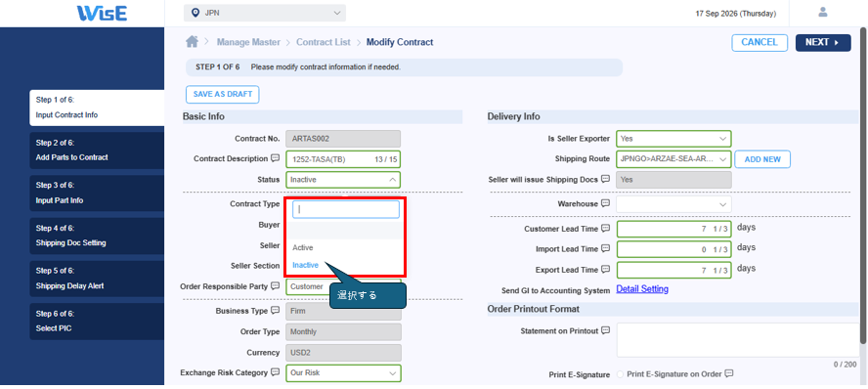This screenshot has width=868, height=389.
Task: Click the Export Lead Time field
Action: tap(673, 270)
